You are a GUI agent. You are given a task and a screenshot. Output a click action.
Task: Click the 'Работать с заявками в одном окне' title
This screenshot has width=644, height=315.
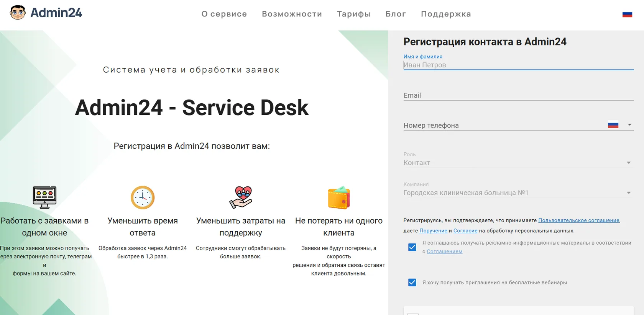pos(44,227)
